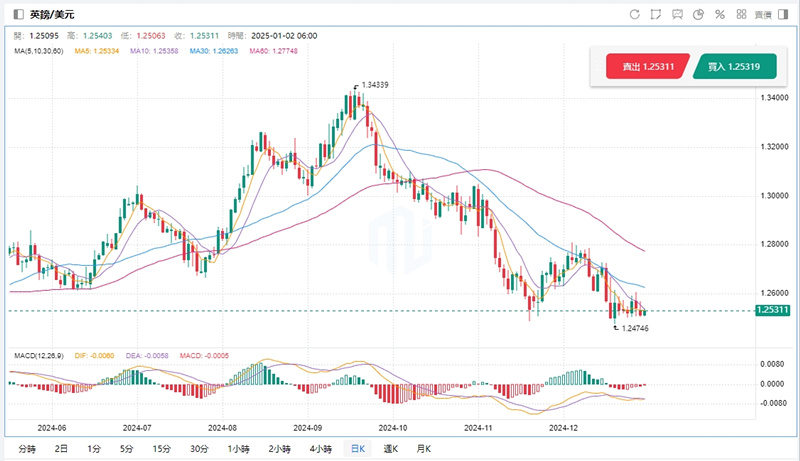Click the refresh chart icon

(634, 15)
